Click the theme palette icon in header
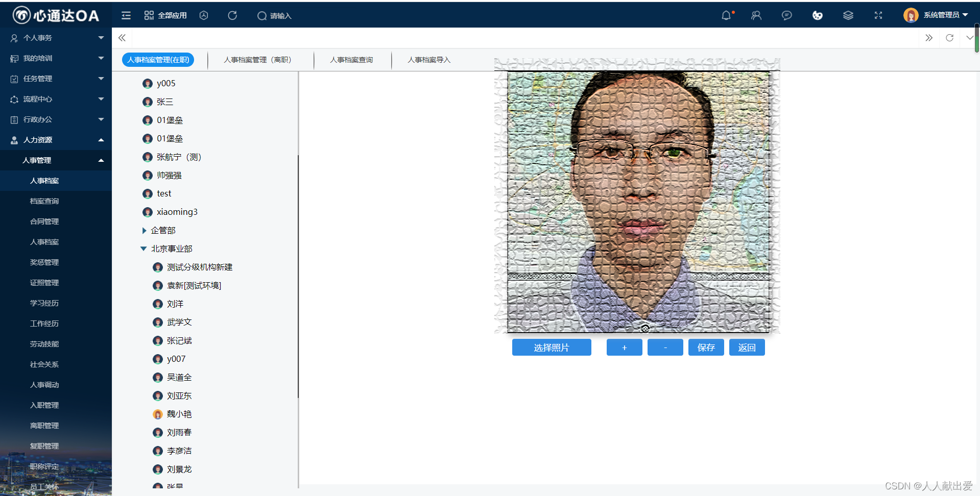The width and height of the screenshot is (980, 496). 818,16
